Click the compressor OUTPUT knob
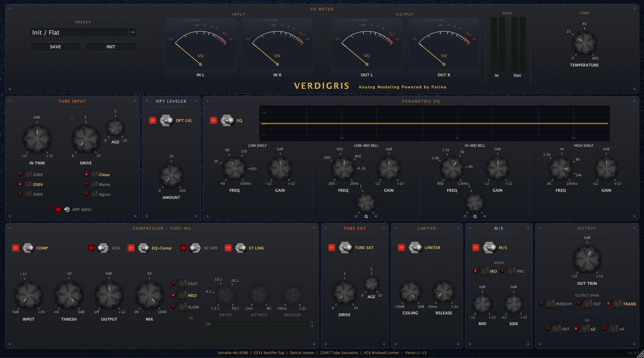The image size is (644, 358). [x=109, y=296]
